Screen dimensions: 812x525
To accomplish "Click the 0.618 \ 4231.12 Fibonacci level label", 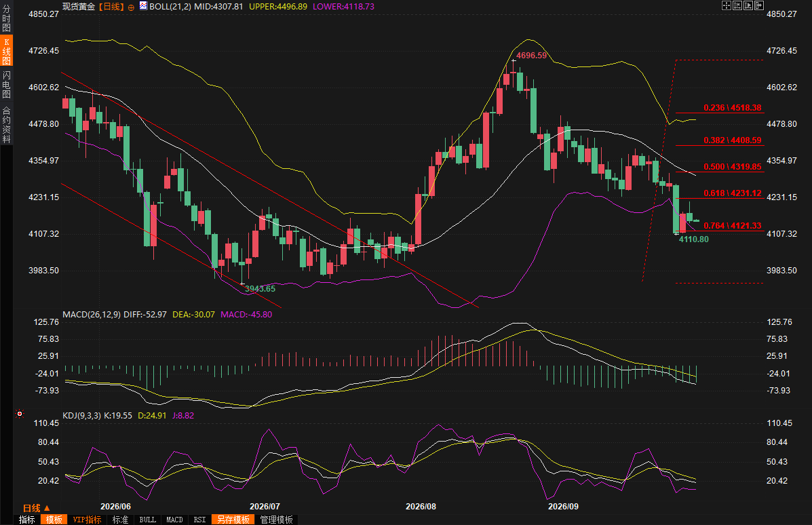I will click(x=732, y=193).
